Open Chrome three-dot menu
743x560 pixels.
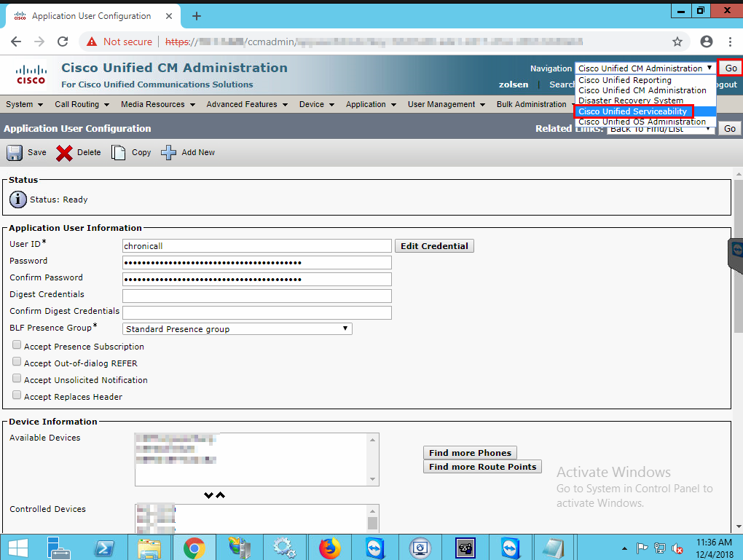point(730,42)
